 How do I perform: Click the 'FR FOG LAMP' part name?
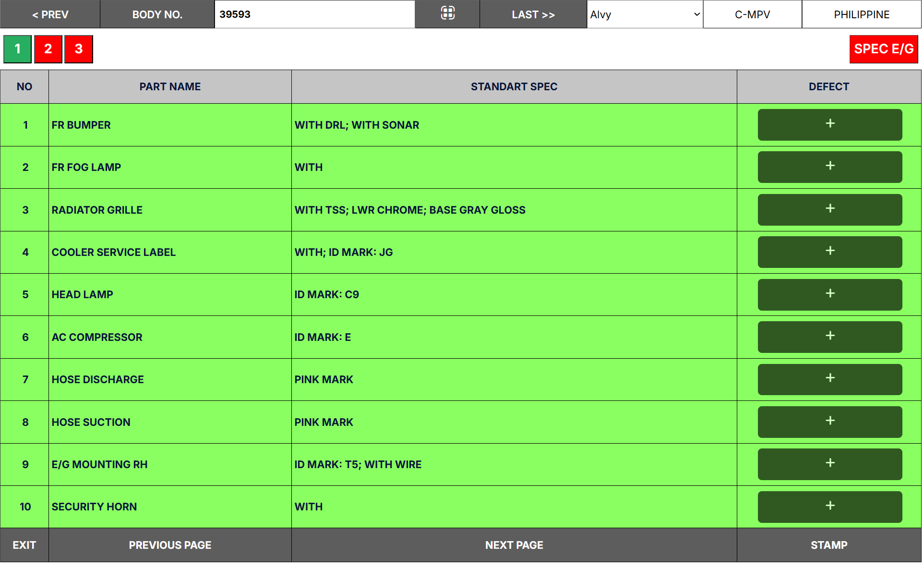(86, 168)
